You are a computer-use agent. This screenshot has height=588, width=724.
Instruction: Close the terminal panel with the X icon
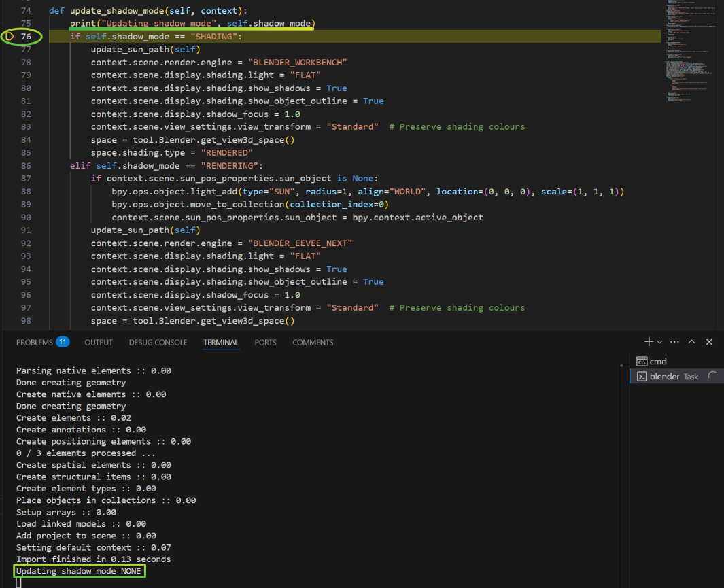coord(709,342)
